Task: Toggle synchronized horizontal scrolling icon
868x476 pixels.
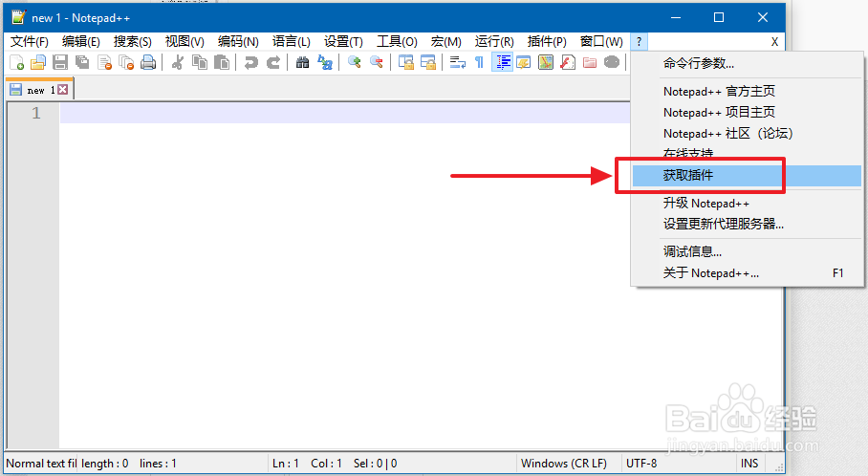Action: (x=428, y=62)
